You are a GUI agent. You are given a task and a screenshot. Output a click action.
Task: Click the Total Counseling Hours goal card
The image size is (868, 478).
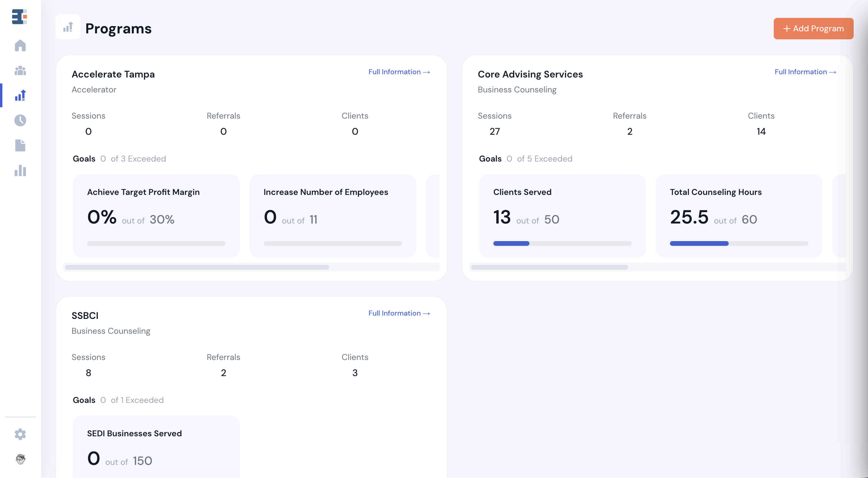click(739, 215)
